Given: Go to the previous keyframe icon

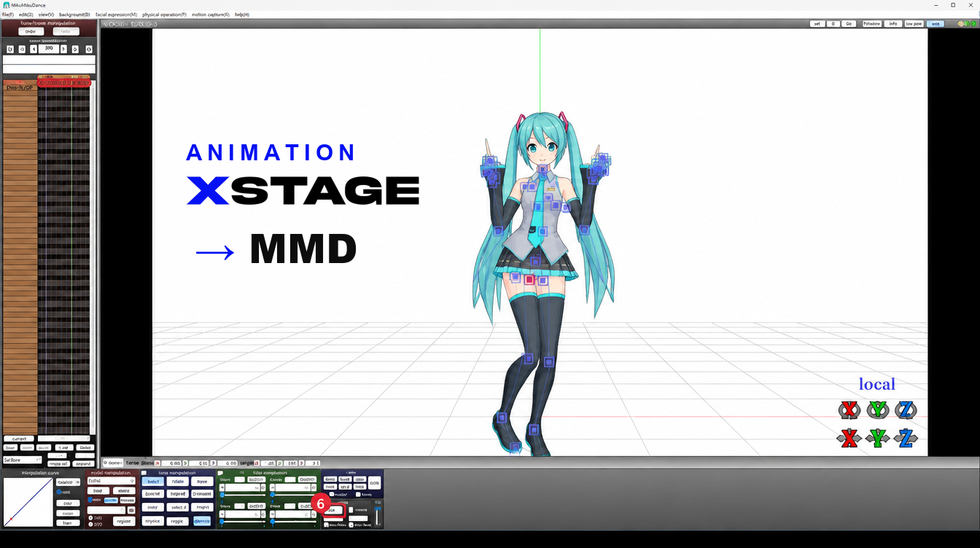Looking at the screenshot, I should click(x=22, y=49).
